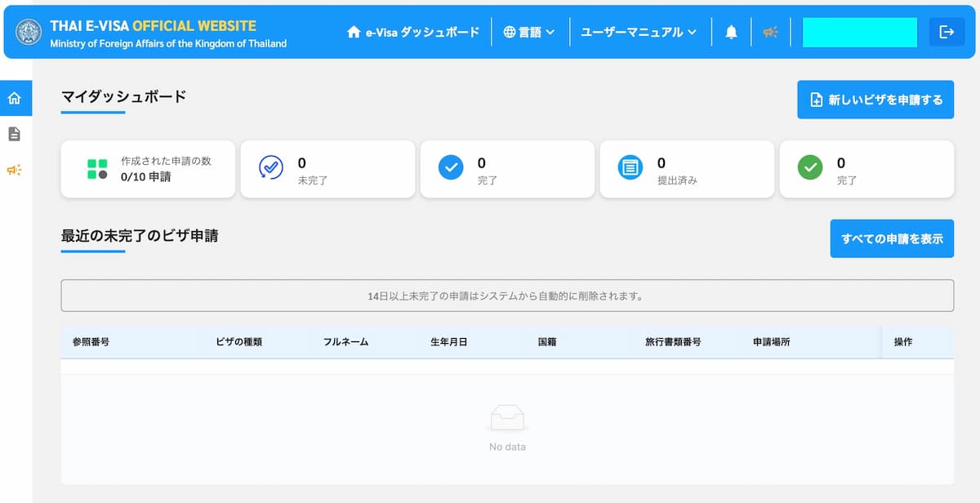
Task: Open the document icon in sidebar
Action: tap(14, 134)
